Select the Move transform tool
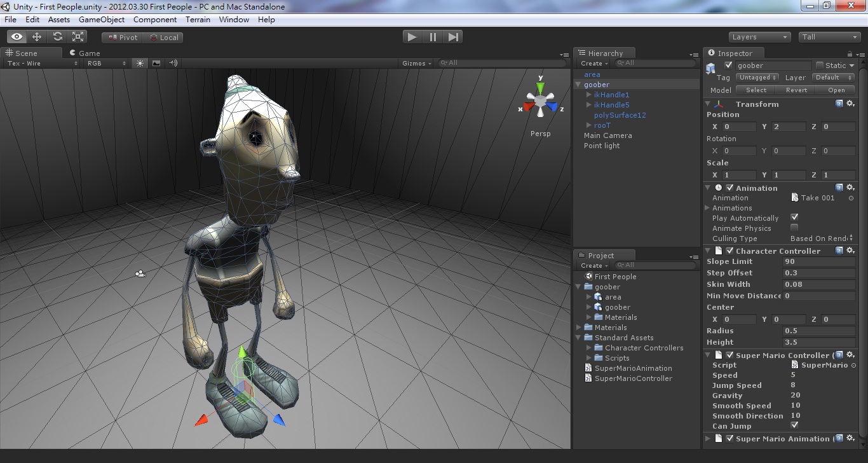Viewport: 868px width, 463px height. click(x=37, y=38)
